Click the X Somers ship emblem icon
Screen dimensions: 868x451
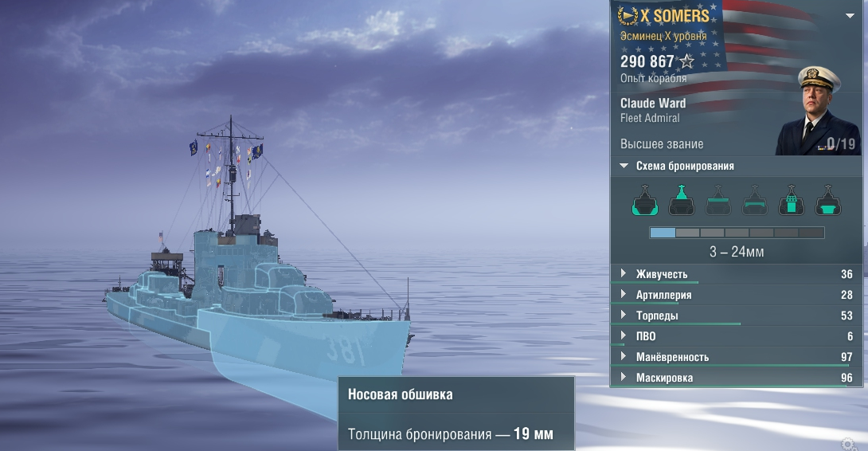[x=628, y=16]
